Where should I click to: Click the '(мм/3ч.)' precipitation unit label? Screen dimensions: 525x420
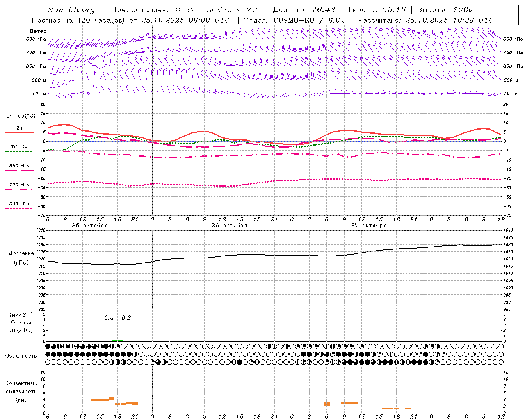(x=21, y=315)
